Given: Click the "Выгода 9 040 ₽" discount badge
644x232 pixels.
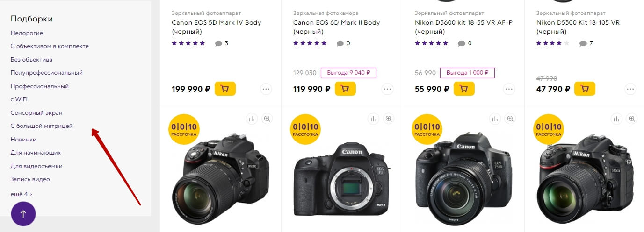Looking at the screenshot, I should 349,73.
